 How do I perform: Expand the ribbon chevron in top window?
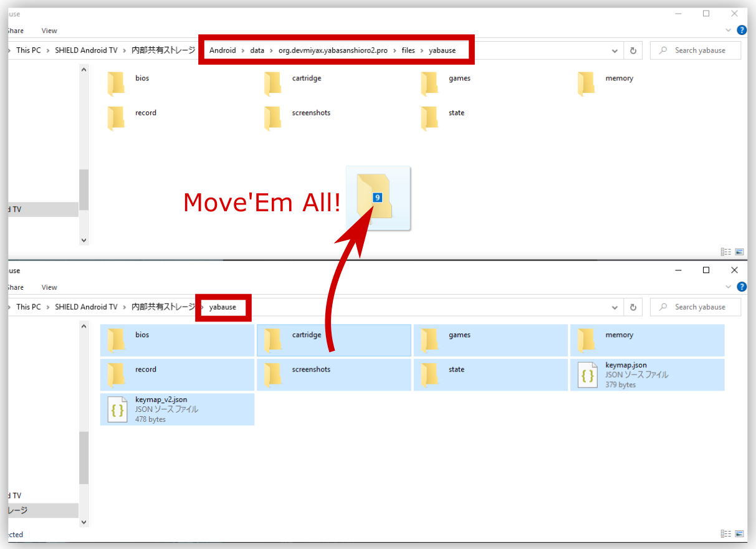click(x=729, y=30)
